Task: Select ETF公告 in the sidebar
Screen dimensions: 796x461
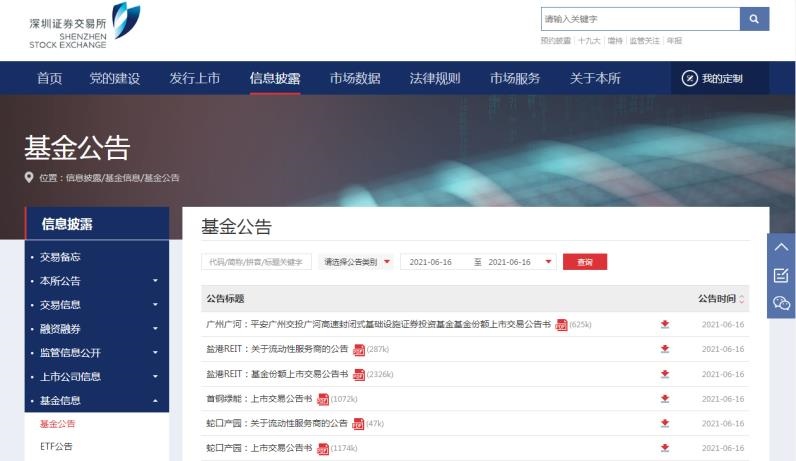Action: (56, 446)
